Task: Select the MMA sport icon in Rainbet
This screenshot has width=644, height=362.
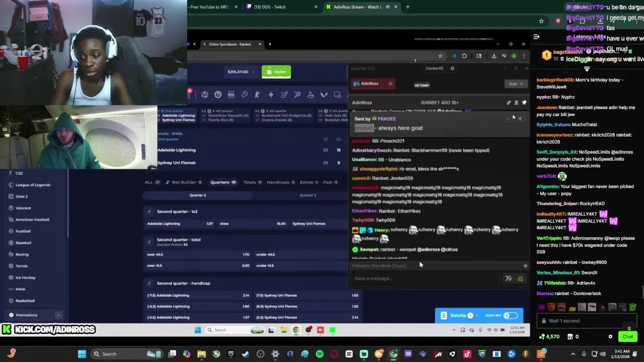Action: 231,95
